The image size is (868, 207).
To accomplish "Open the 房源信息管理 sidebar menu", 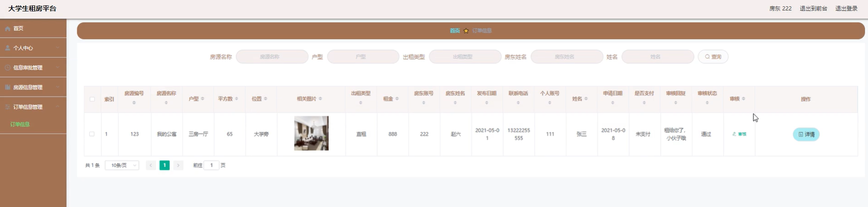I will [33, 87].
